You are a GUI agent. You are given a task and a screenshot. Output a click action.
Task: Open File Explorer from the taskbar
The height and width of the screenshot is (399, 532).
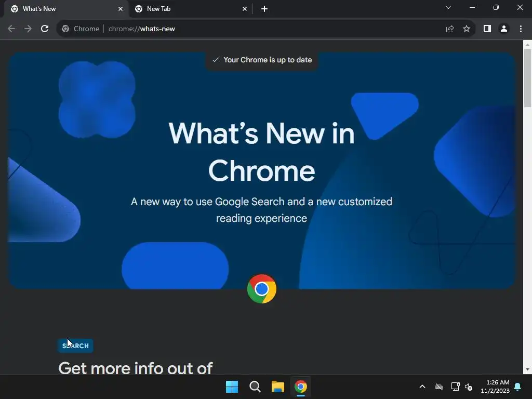pos(278,387)
